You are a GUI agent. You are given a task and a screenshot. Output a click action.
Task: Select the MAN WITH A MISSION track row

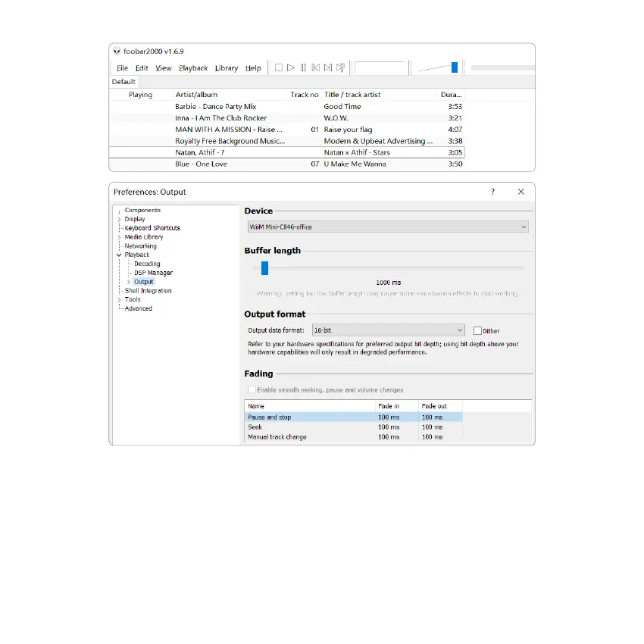(287, 130)
